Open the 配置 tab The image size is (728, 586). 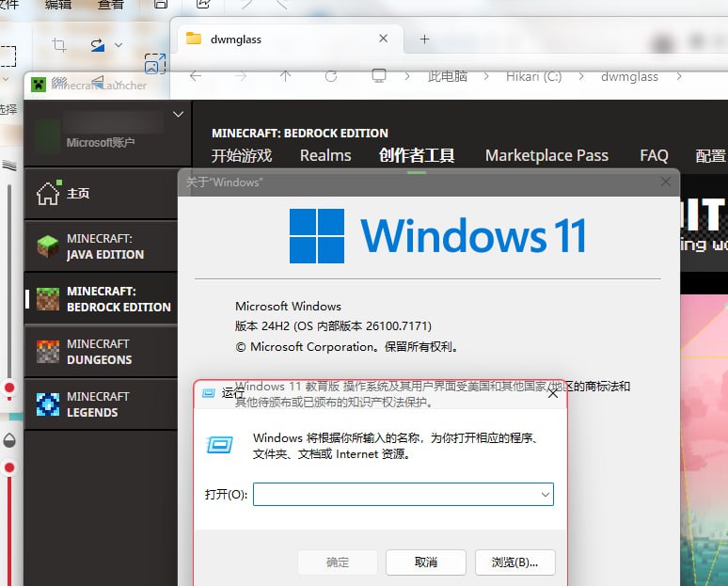pyautogui.click(x=711, y=155)
